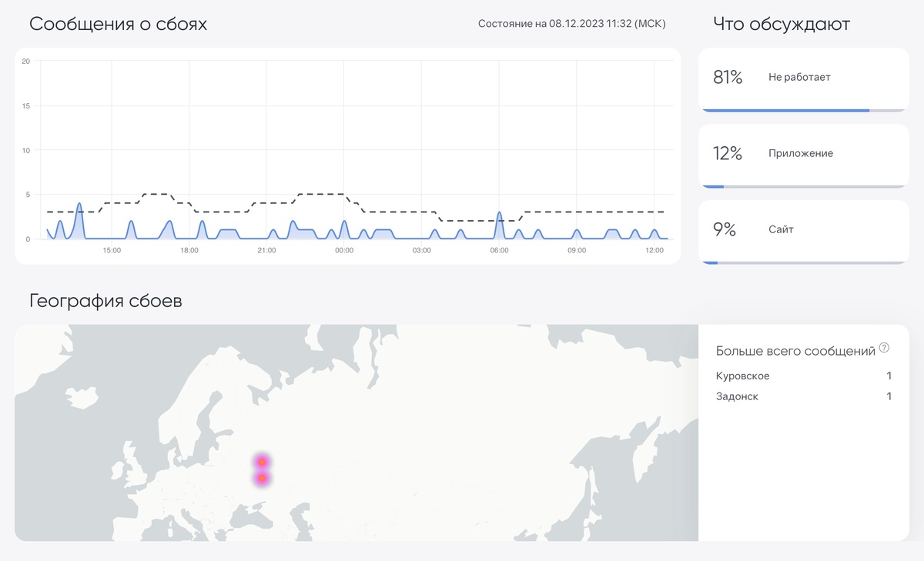The height and width of the screenshot is (561, 924).
Task: Click the lower heatmap hotspot on the map
Action: pyautogui.click(x=262, y=479)
